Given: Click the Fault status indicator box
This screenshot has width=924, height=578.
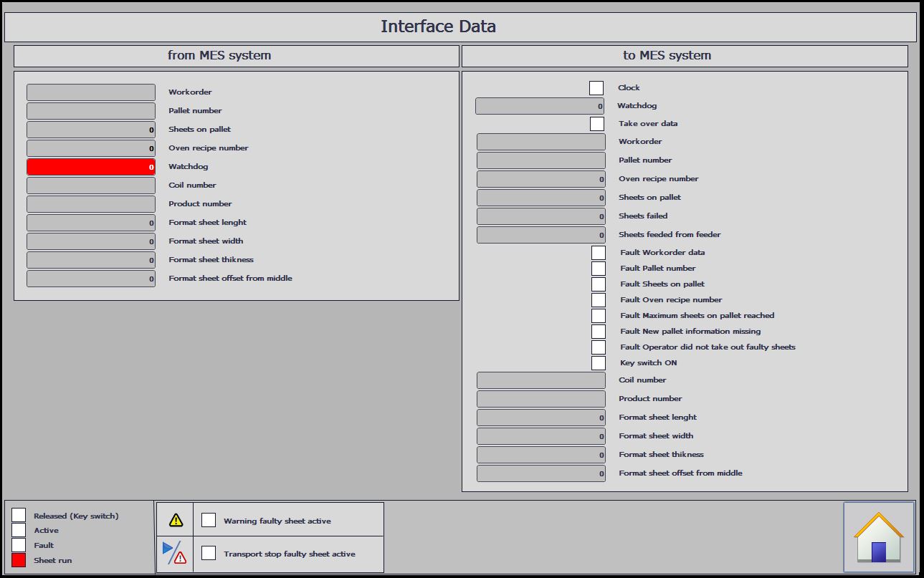Looking at the screenshot, I should pyautogui.click(x=19, y=545).
